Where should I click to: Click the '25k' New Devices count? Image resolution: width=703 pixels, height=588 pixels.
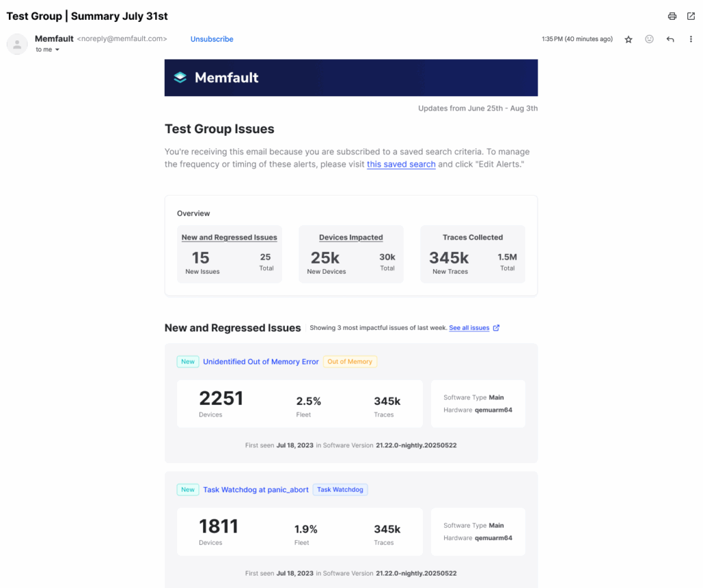[x=325, y=258]
